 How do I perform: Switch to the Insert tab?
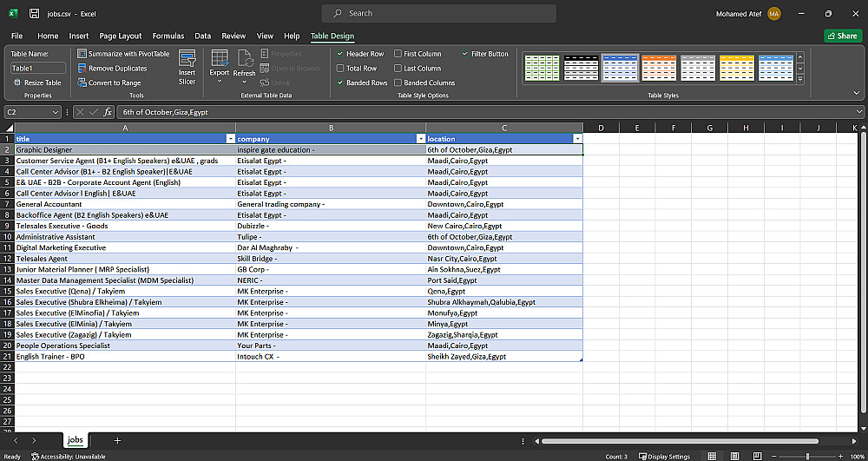(79, 36)
